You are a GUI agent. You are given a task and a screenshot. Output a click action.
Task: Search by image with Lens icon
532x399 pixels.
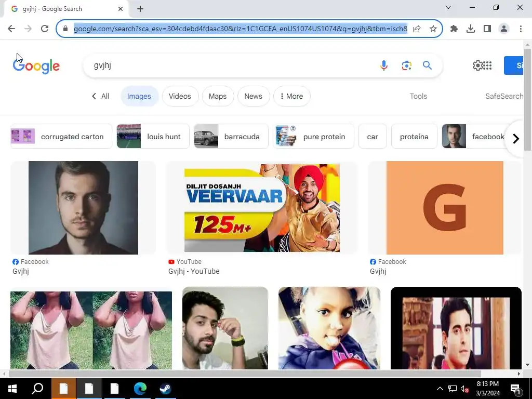406,65
